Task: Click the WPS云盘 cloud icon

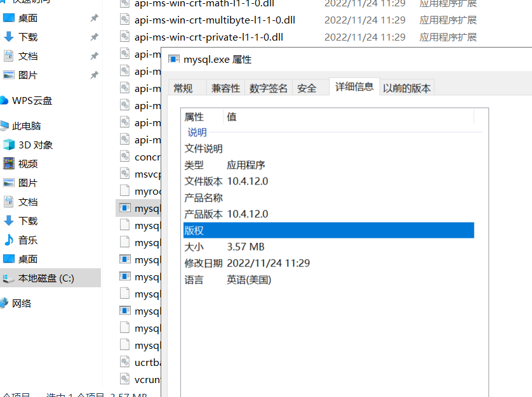Action: pyautogui.click(x=4, y=100)
